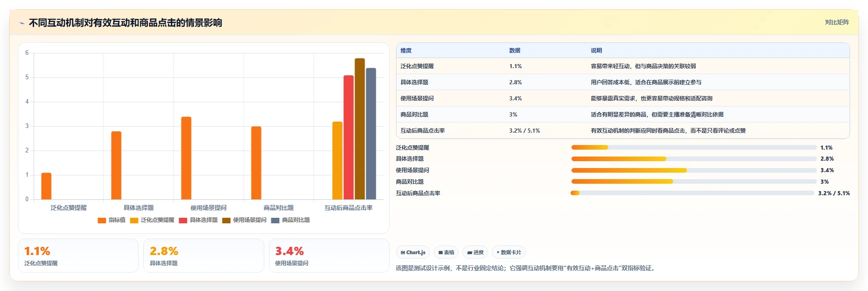
Task: Click the Chart.js tag chip
Action: pyautogui.click(x=413, y=252)
